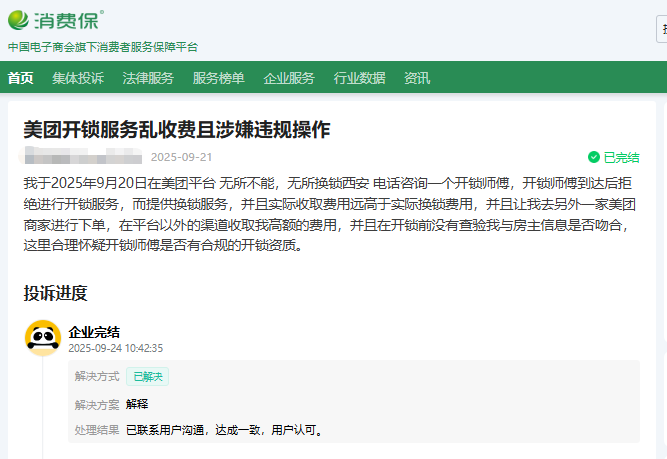Click the panda avatar next to 企业完结
This screenshot has width=667, height=459.
click(x=42, y=338)
